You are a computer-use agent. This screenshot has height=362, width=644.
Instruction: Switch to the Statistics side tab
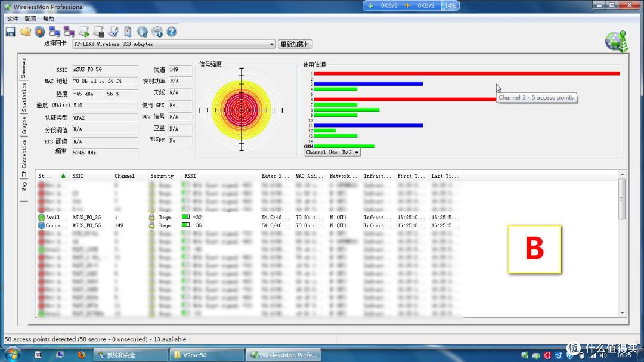24,97
